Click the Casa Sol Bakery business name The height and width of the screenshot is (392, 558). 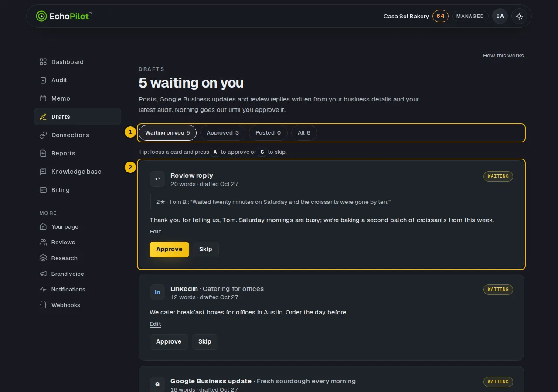tap(406, 17)
